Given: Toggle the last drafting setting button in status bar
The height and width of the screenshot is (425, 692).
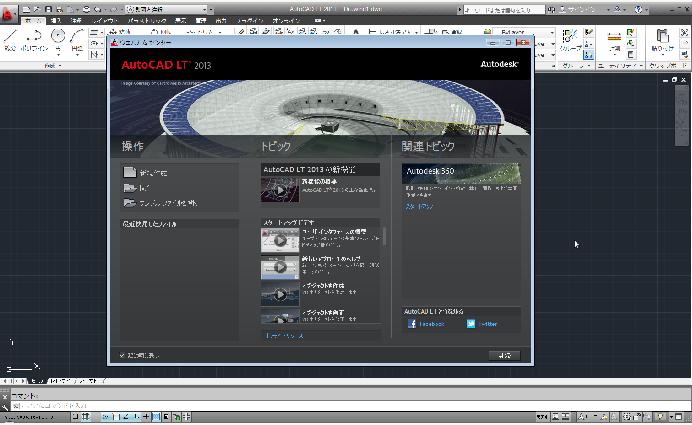Looking at the screenshot, I should [x=187, y=416].
